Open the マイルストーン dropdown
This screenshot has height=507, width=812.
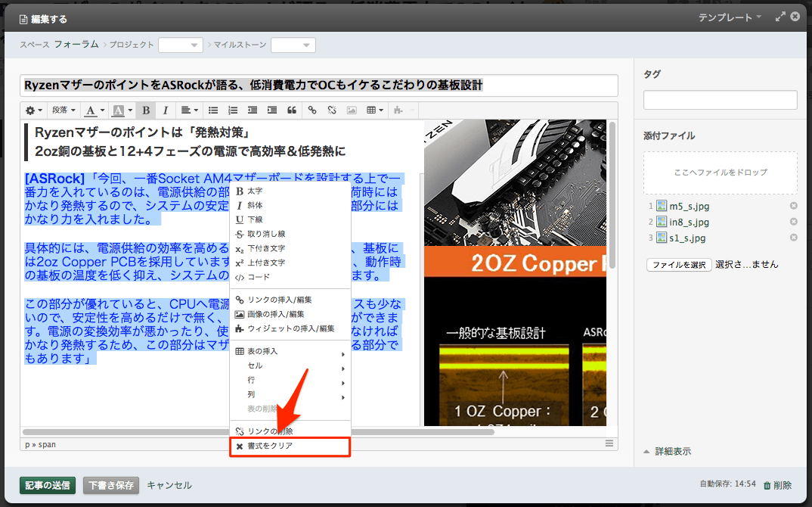coord(293,45)
